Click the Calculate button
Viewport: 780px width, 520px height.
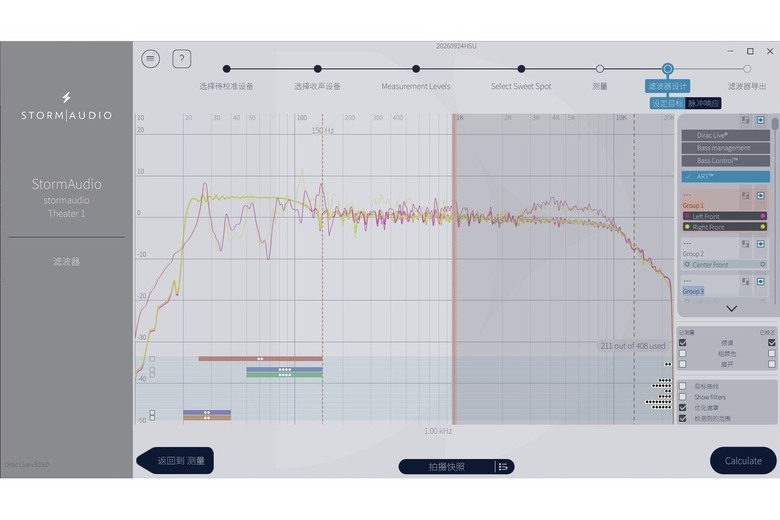tap(743, 461)
